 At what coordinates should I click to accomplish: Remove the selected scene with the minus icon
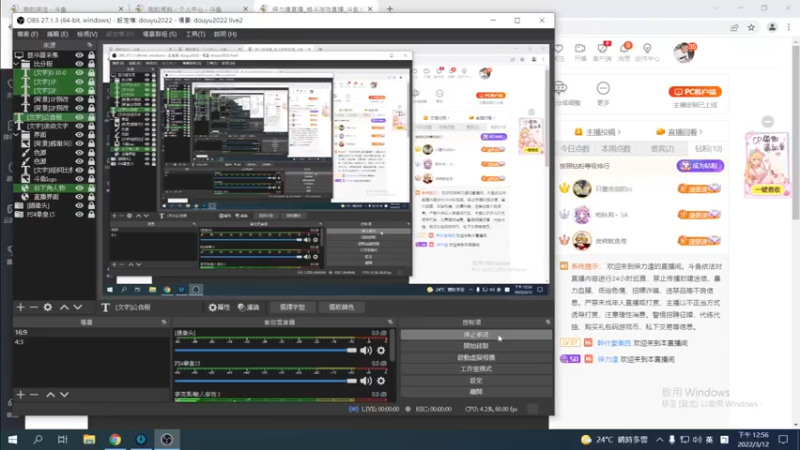tap(34, 394)
